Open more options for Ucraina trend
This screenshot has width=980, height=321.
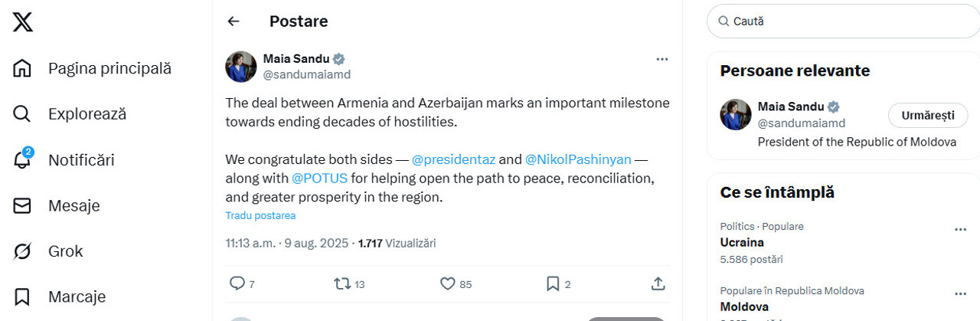click(x=960, y=229)
